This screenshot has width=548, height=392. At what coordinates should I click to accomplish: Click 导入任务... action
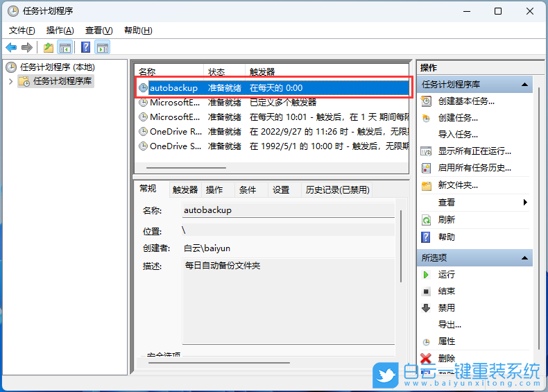coord(458,135)
